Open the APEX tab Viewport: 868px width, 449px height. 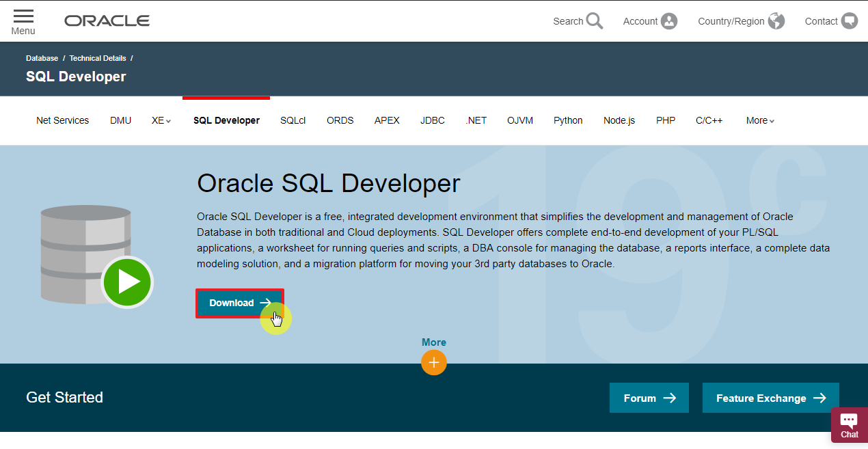coord(387,120)
